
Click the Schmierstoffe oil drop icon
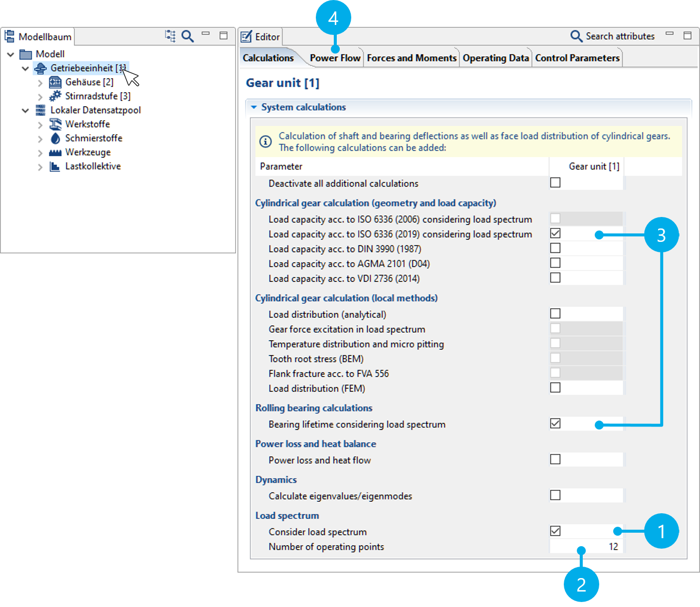pyautogui.click(x=55, y=138)
